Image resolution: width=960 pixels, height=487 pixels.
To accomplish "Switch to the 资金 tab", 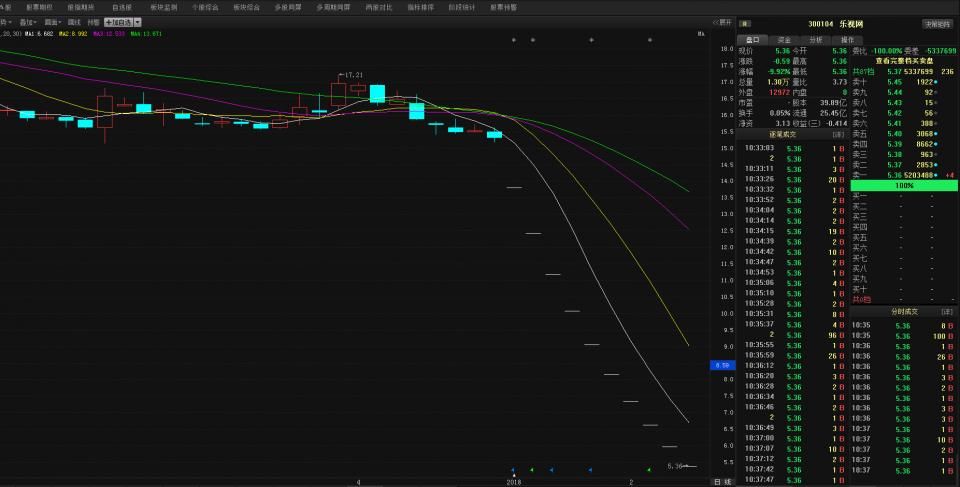I will 783,40.
